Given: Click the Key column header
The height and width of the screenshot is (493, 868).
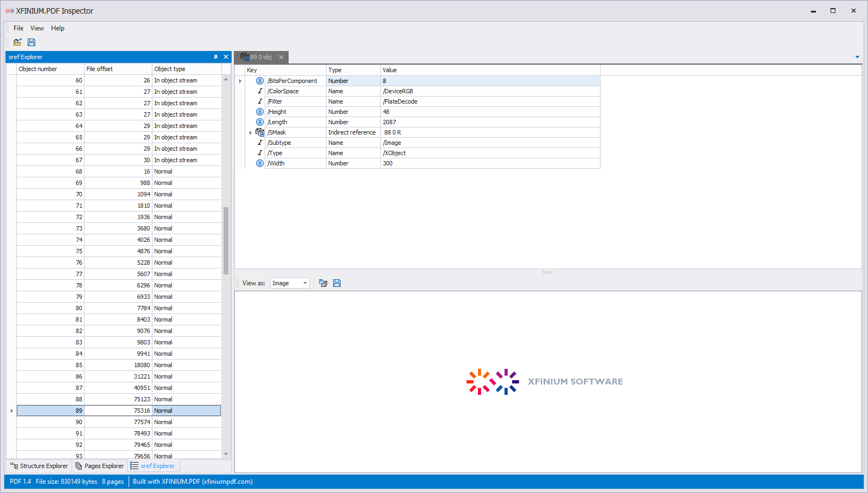Looking at the screenshot, I should tap(285, 70).
